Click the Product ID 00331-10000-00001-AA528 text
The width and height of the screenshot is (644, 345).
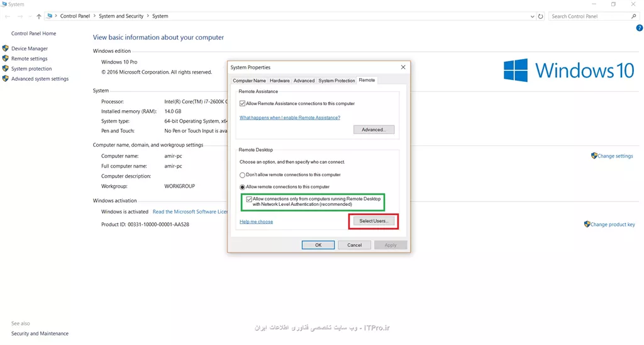(x=145, y=225)
